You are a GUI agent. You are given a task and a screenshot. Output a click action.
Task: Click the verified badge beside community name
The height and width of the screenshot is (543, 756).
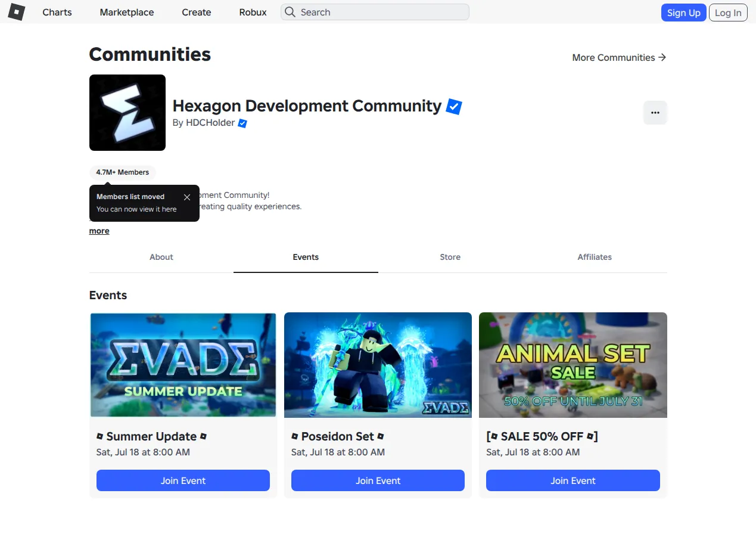pos(454,107)
